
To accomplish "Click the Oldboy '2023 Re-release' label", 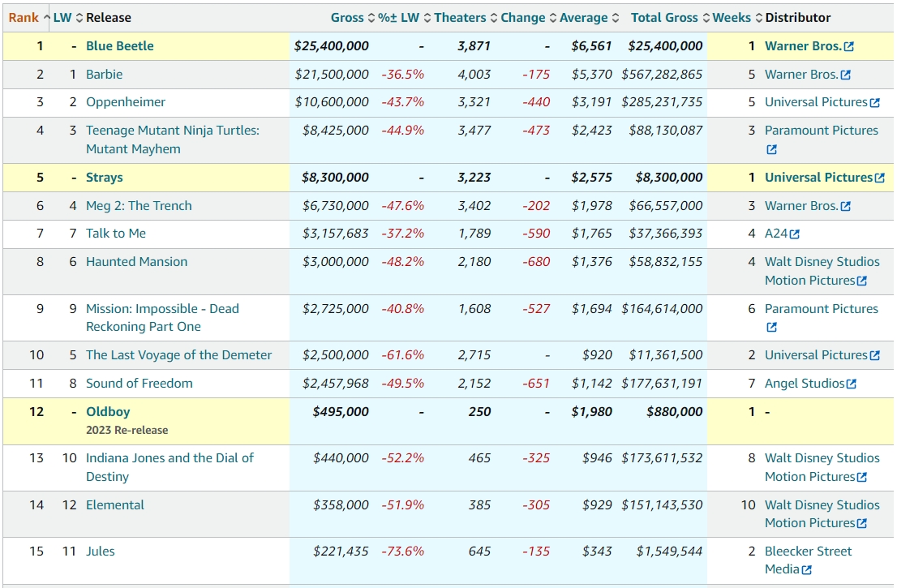I will (127, 430).
